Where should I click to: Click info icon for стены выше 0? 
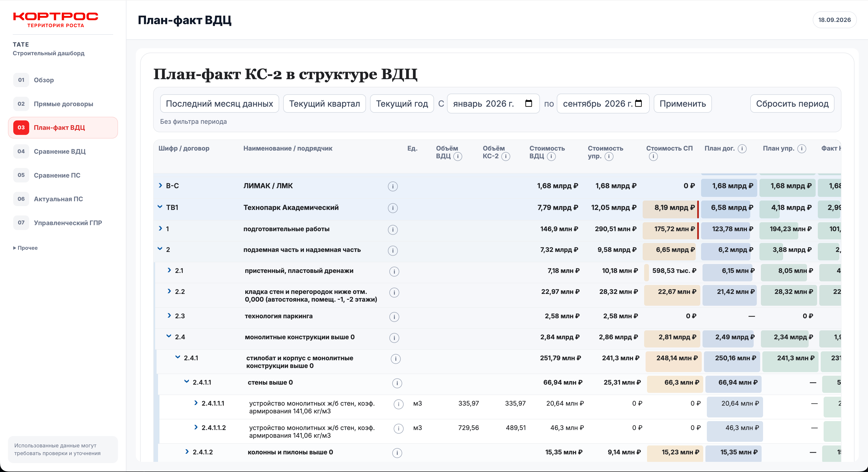(x=397, y=383)
